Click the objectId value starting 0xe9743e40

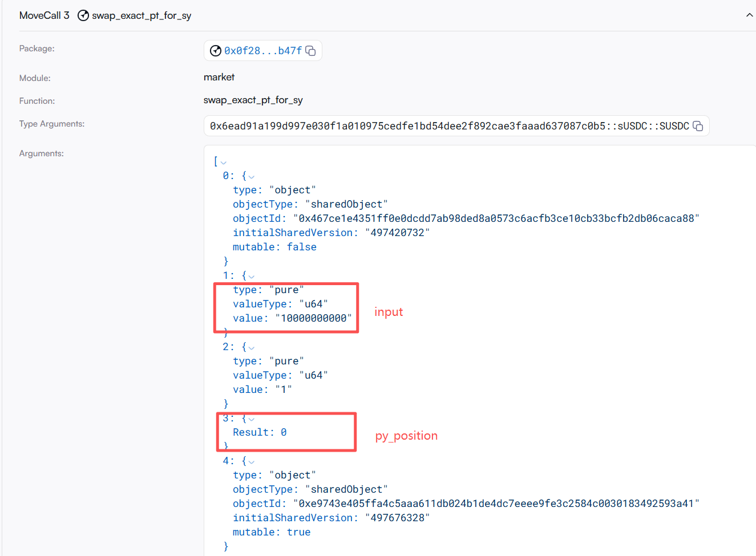click(x=496, y=504)
